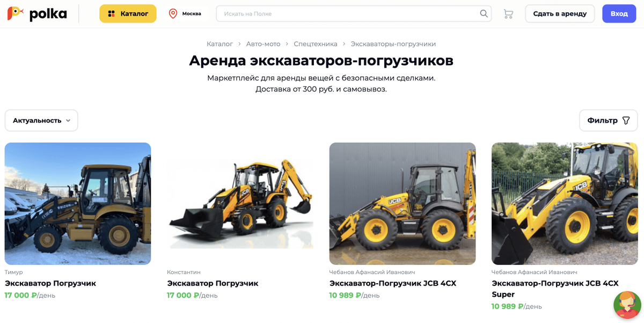The image size is (644, 323).
Task: Open Тимур's excavator photo in snow
Action: (78, 204)
